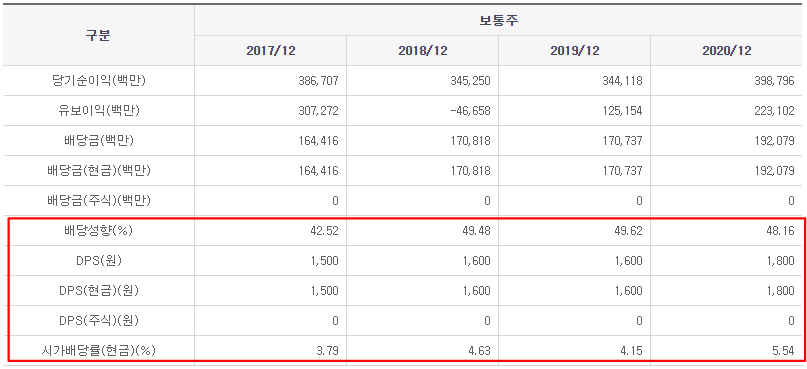The image size is (807, 369).
Task: Click 1,800 in the DPS(원) row
Action: [x=780, y=260]
